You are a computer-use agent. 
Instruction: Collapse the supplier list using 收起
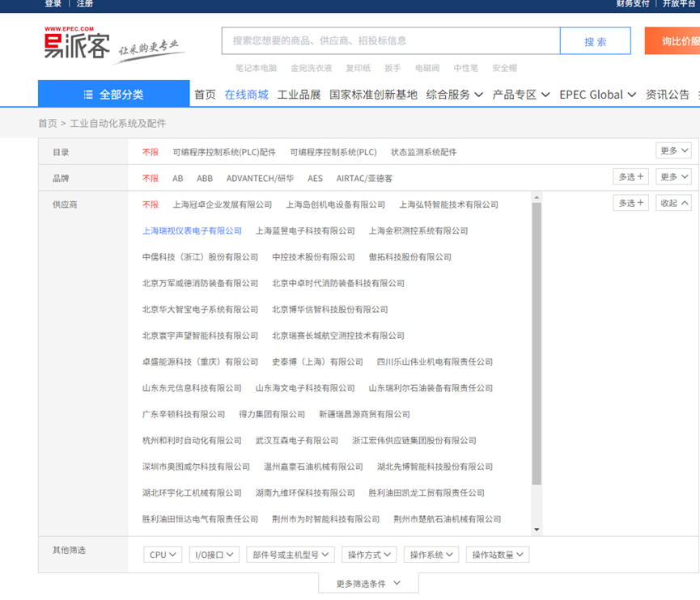pyautogui.click(x=673, y=204)
